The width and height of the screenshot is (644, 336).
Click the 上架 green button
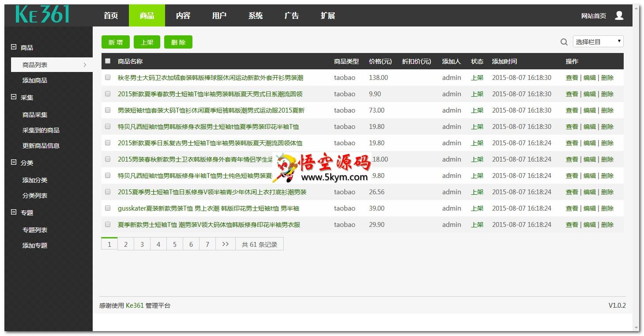(x=147, y=42)
